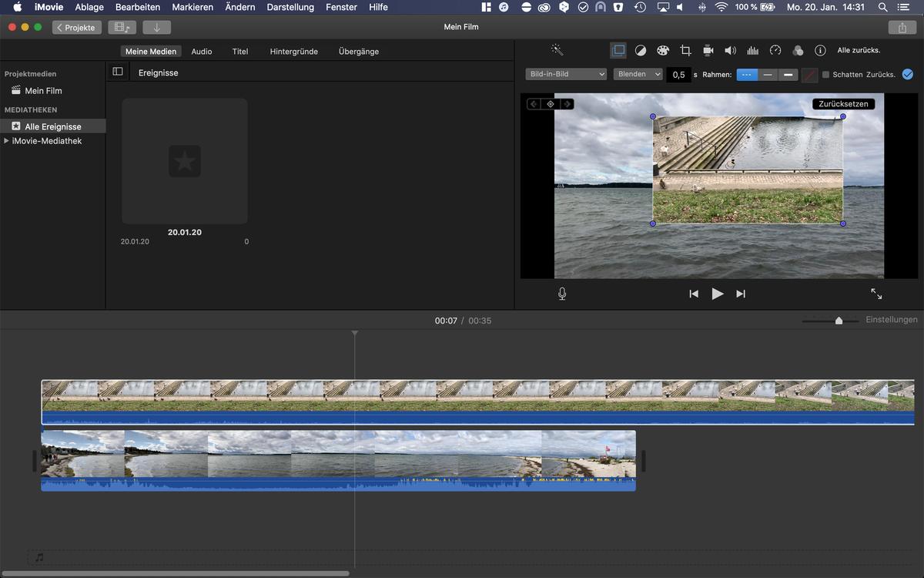Open the Bild-in-Bild overlay dropdown
Viewport: 924px width, 578px height.
567,74
